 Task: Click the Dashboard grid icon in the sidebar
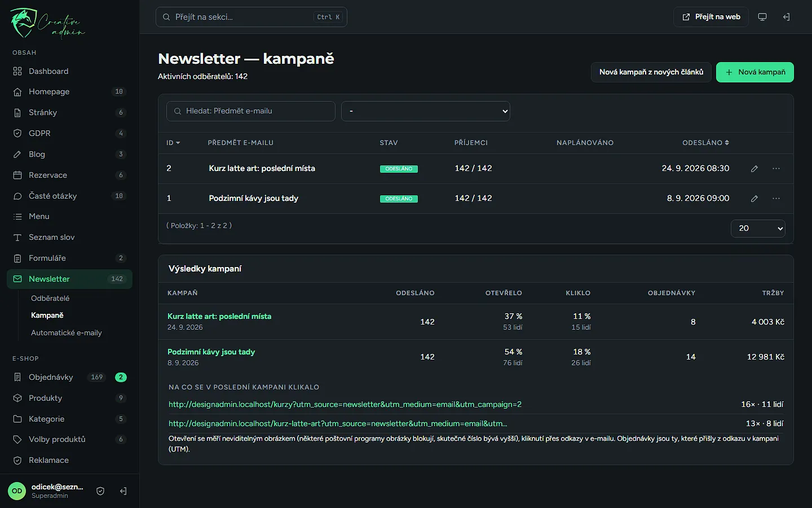click(17, 71)
